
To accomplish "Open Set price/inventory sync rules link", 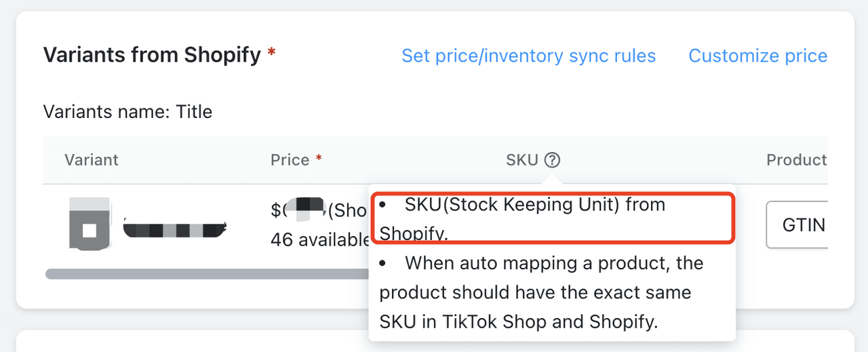I will pyautogui.click(x=529, y=56).
